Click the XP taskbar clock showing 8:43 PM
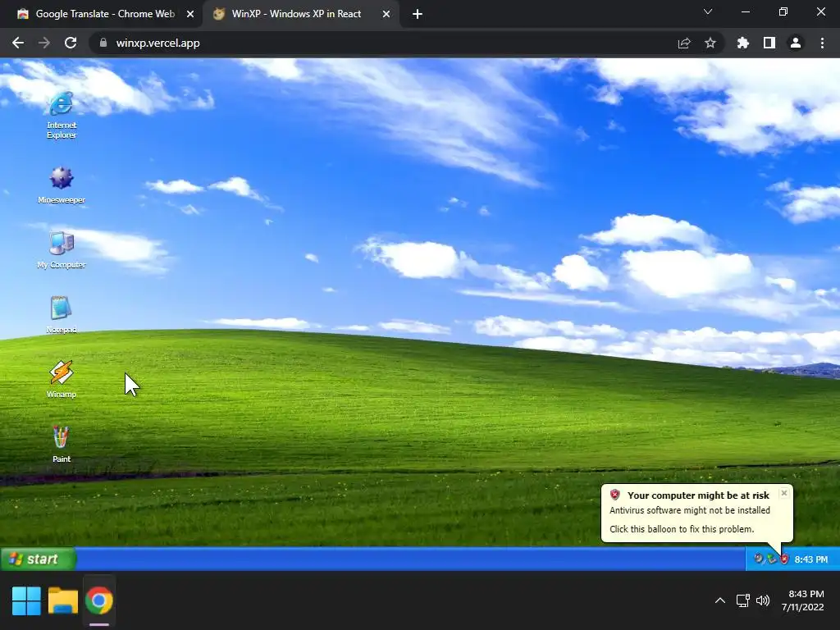 click(810, 559)
